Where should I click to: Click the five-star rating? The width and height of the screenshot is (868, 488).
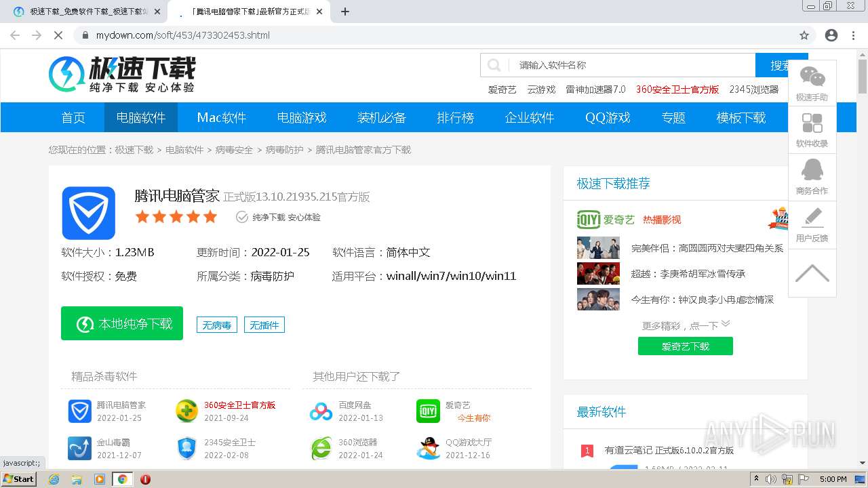176,217
